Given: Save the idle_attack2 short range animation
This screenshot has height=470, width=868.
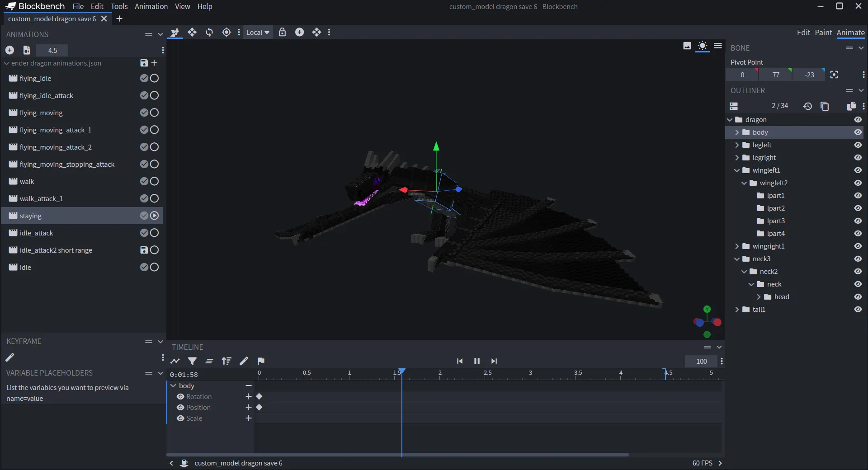Looking at the screenshot, I should click(x=144, y=250).
